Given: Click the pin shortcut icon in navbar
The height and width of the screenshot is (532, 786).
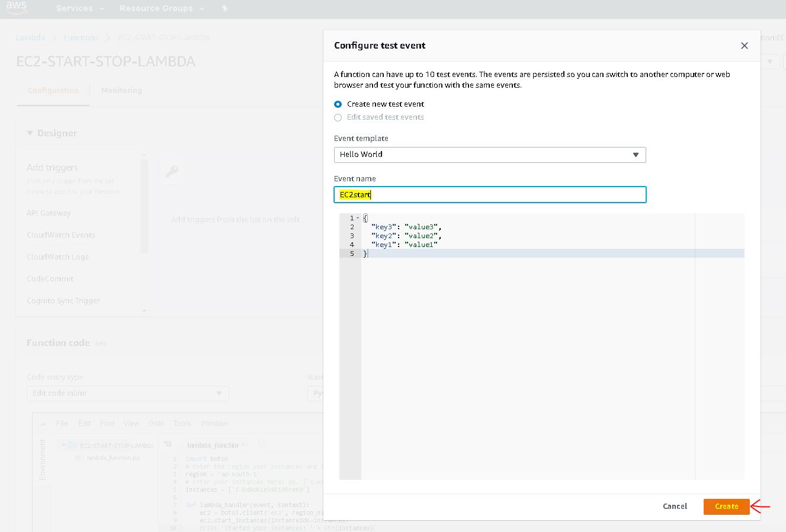Looking at the screenshot, I should pyautogui.click(x=224, y=9).
